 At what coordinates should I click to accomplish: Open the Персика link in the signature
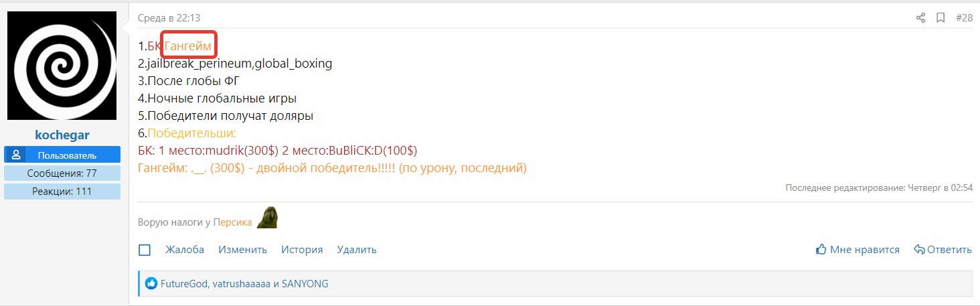(233, 222)
